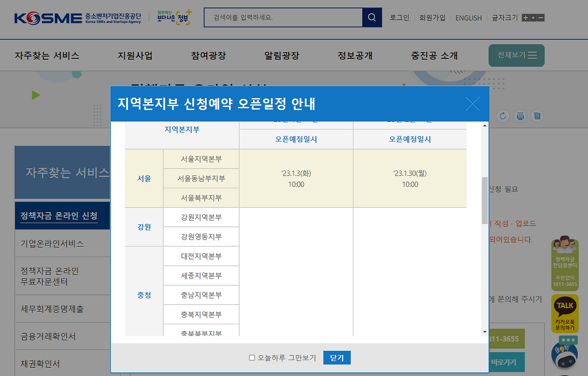Open the 알림광장 menu
This screenshot has width=588, height=376.
coord(281,55)
